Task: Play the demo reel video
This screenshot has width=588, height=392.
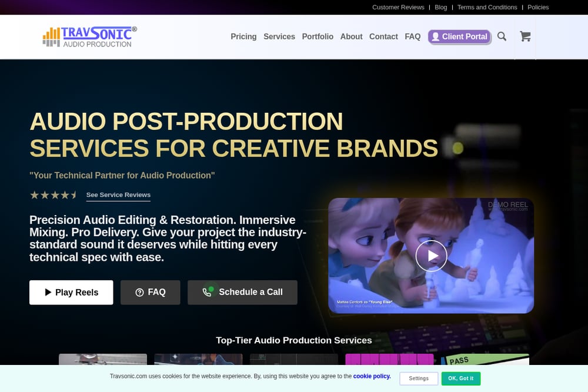Action: click(x=431, y=256)
